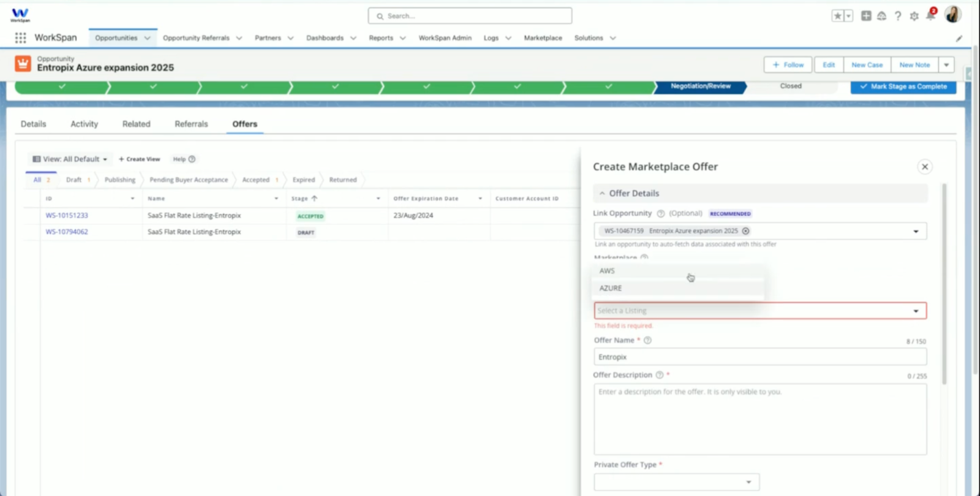Open offer link WS-10151233

(x=67, y=216)
